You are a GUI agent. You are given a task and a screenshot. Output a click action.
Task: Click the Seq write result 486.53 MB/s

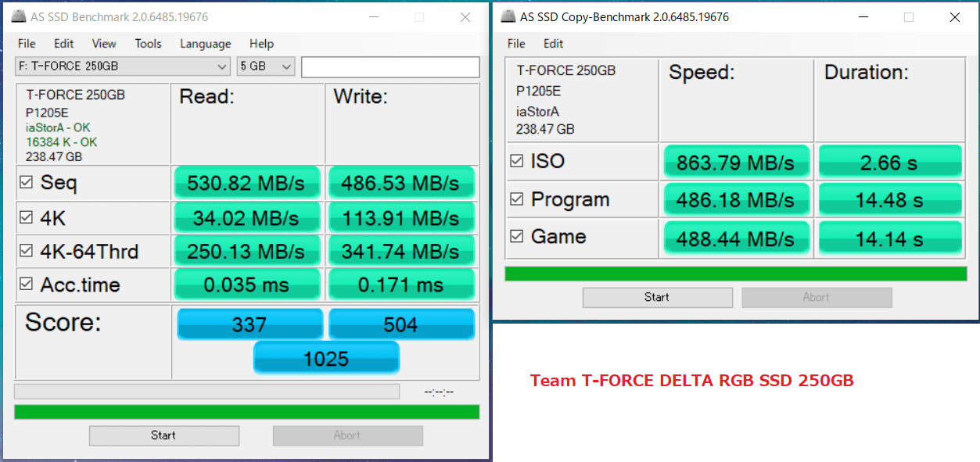click(401, 183)
